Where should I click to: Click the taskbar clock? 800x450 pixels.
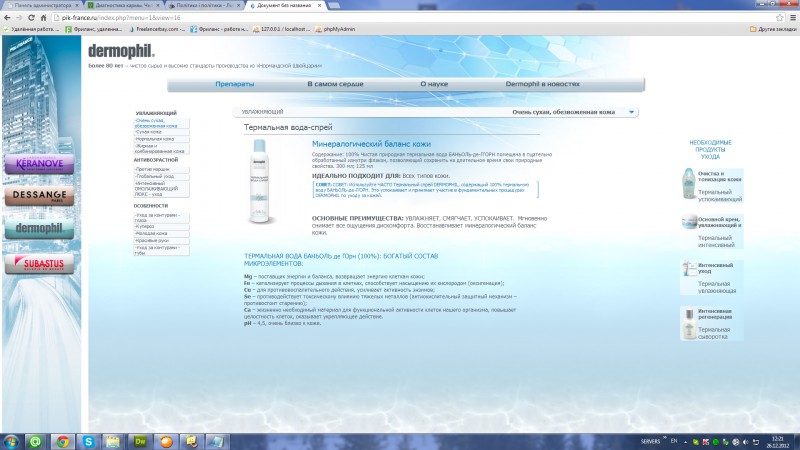(778, 442)
